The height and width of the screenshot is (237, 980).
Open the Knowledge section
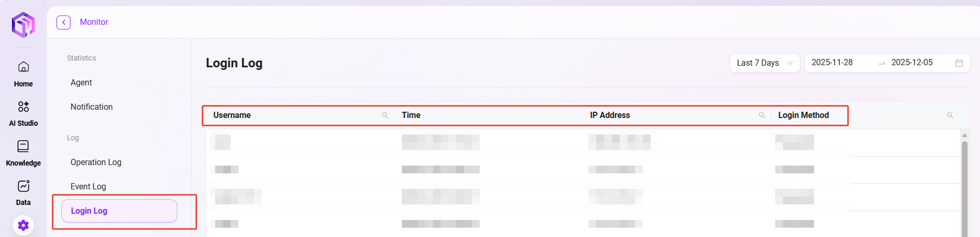point(23,153)
